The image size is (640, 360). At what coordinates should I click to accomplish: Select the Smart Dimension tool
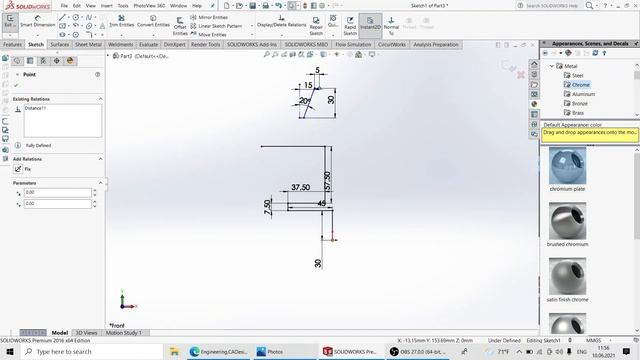[x=38, y=21]
